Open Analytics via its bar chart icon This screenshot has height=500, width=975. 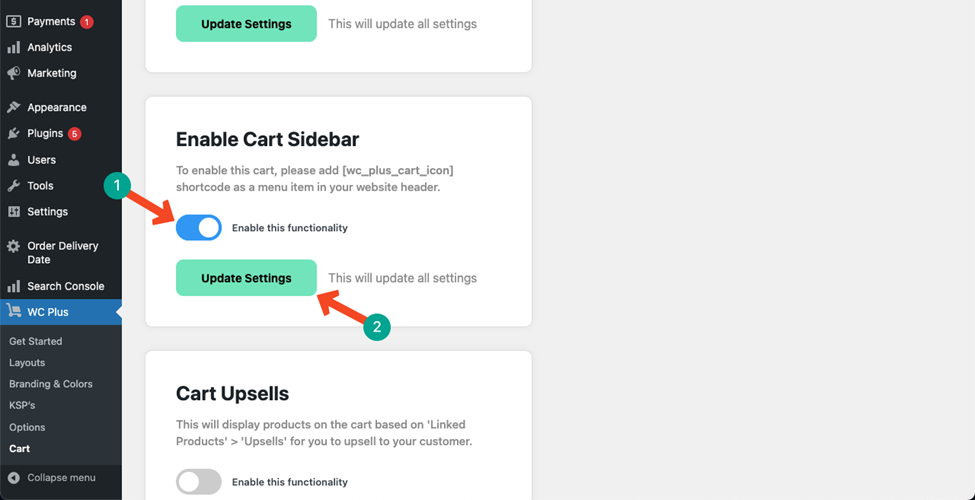13,47
